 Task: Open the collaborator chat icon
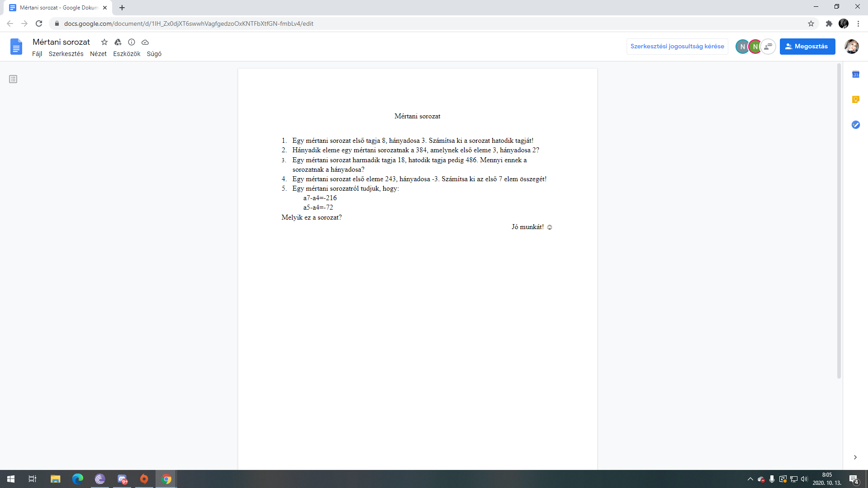pos(768,47)
